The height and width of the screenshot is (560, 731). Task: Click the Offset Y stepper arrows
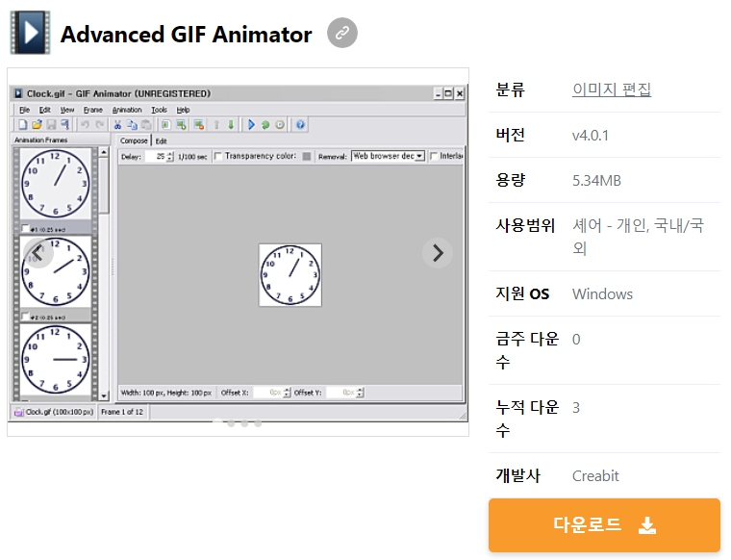(x=360, y=393)
